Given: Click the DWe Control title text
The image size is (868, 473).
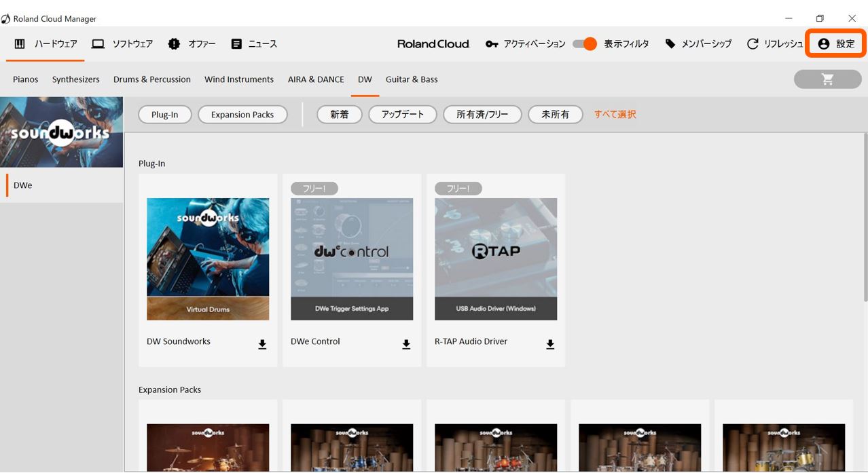Looking at the screenshot, I should [315, 341].
